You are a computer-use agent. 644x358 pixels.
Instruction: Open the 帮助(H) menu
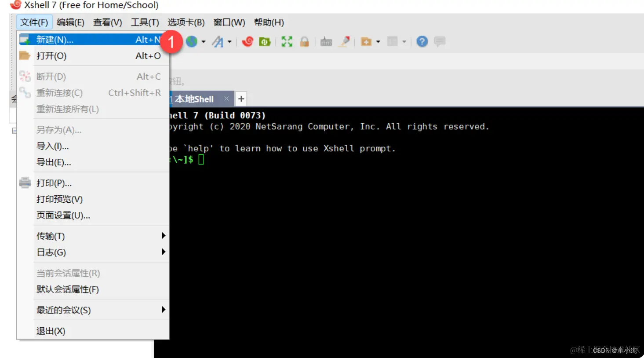coord(269,22)
